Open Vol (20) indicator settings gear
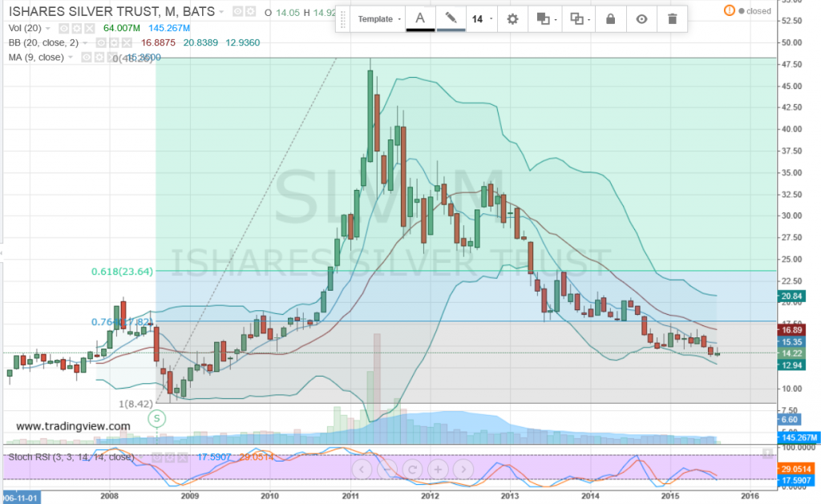 (77, 28)
